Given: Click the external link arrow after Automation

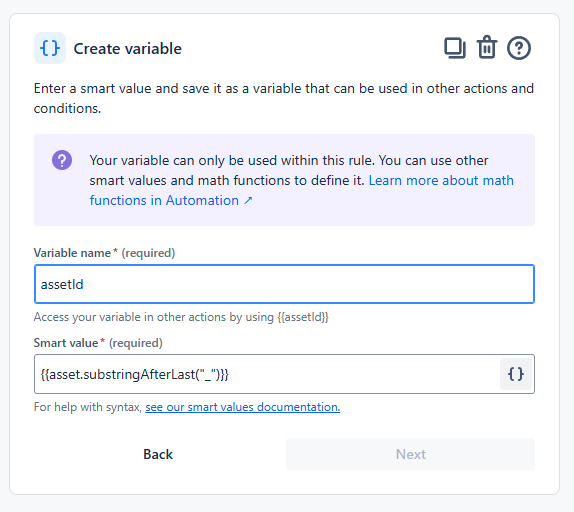Looking at the screenshot, I should (x=249, y=201).
